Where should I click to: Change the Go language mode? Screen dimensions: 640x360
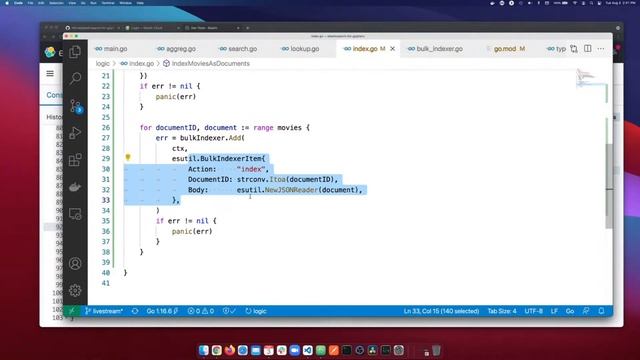coord(570,311)
